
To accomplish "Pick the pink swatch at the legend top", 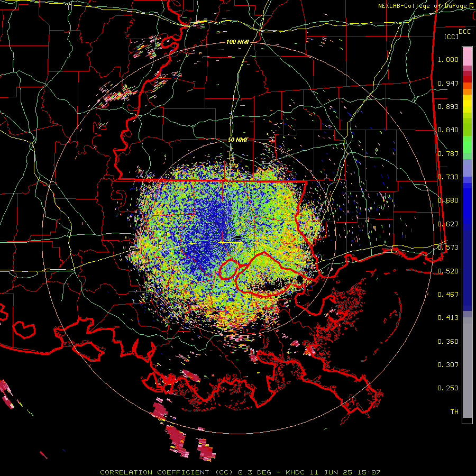I will [467, 56].
